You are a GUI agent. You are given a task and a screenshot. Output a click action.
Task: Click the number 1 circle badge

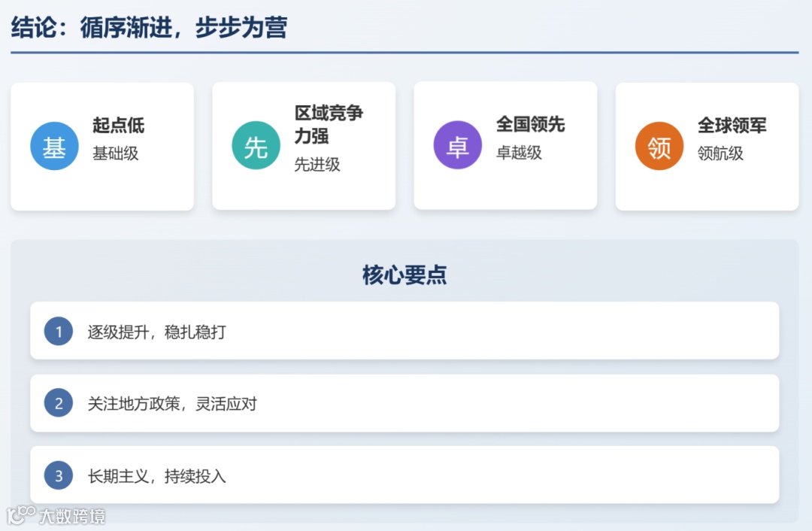click(59, 331)
